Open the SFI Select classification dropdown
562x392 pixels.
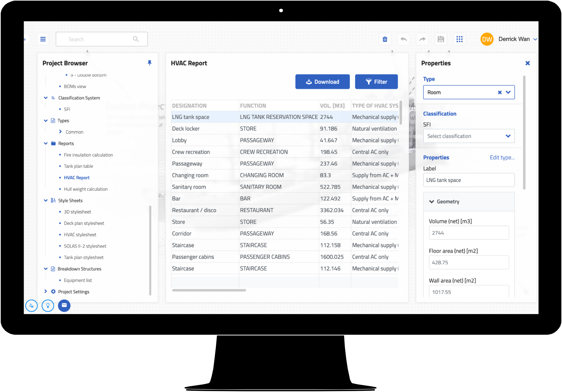pos(469,136)
